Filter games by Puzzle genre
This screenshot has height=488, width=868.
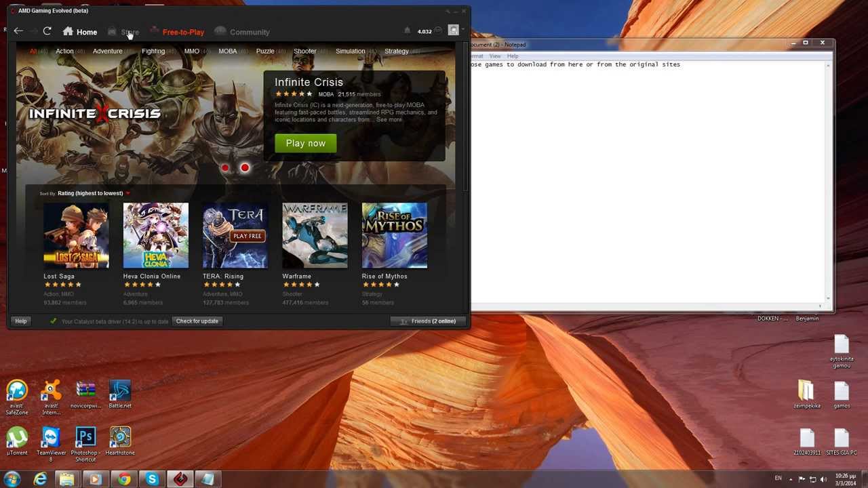pos(271,51)
